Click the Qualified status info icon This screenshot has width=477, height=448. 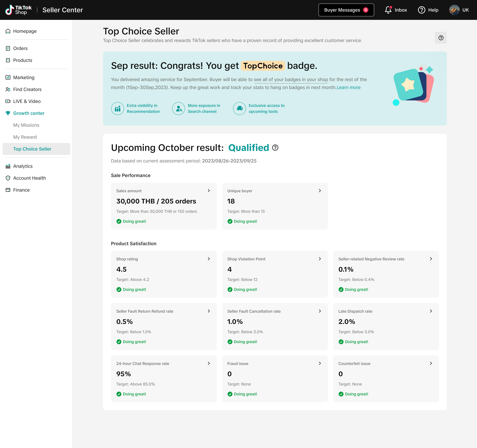275,148
